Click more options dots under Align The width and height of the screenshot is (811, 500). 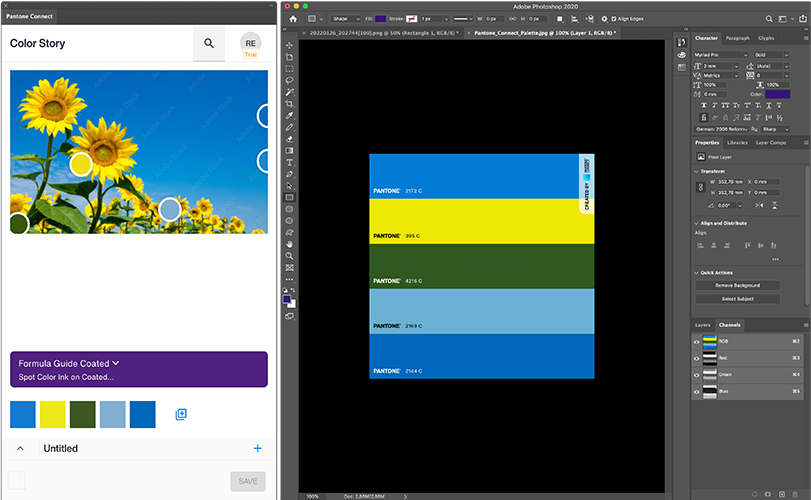[775, 259]
